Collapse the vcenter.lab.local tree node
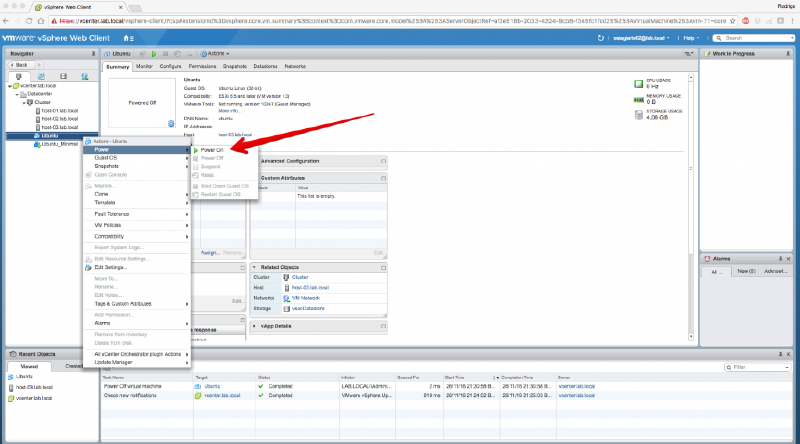This screenshot has width=800, height=444. (10, 86)
